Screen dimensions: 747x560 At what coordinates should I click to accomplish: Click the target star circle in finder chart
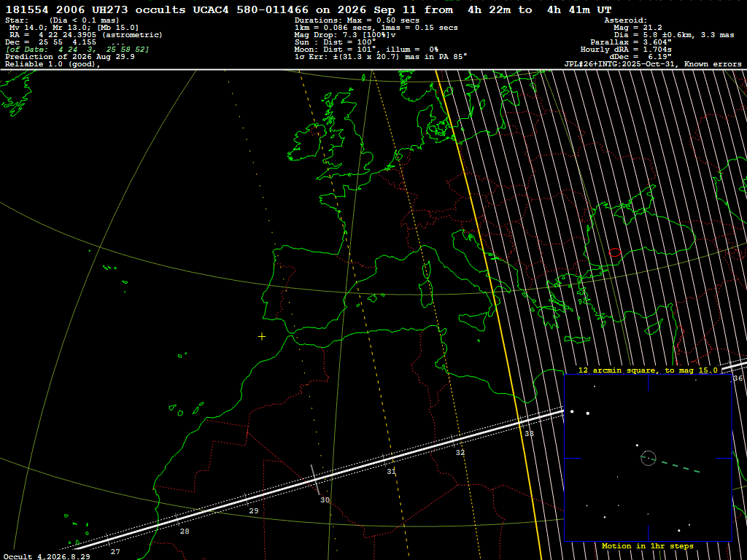pos(649,458)
